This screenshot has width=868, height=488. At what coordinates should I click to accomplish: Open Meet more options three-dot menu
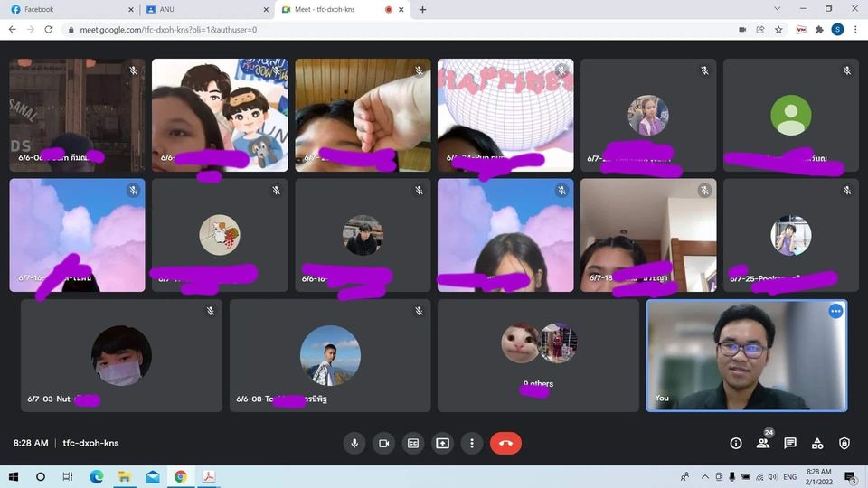(472, 443)
